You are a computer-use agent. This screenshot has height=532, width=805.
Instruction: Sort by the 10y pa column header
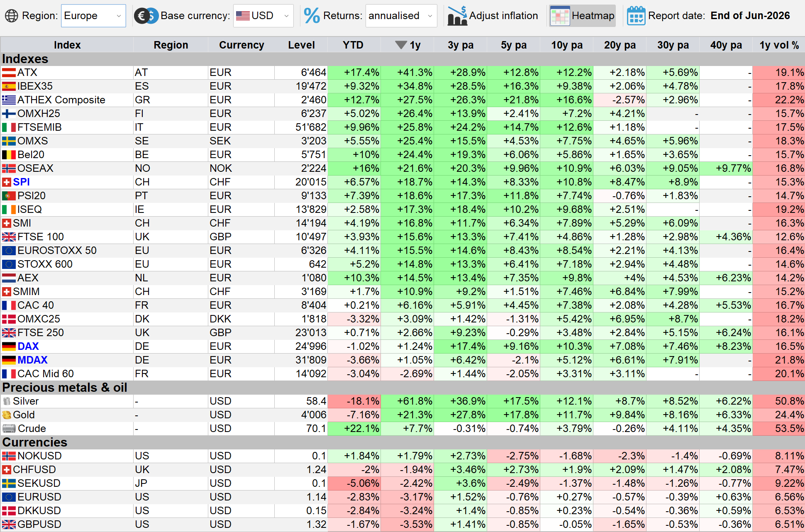567,45
